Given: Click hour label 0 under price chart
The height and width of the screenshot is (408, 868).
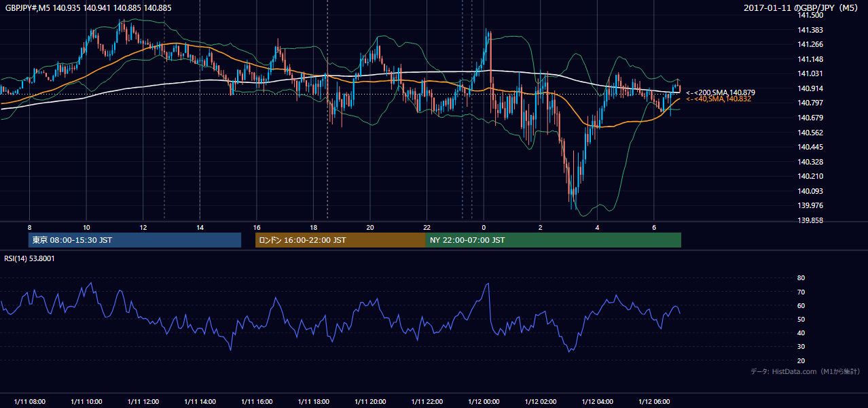Looking at the screenshot, I should click(484, 227).
